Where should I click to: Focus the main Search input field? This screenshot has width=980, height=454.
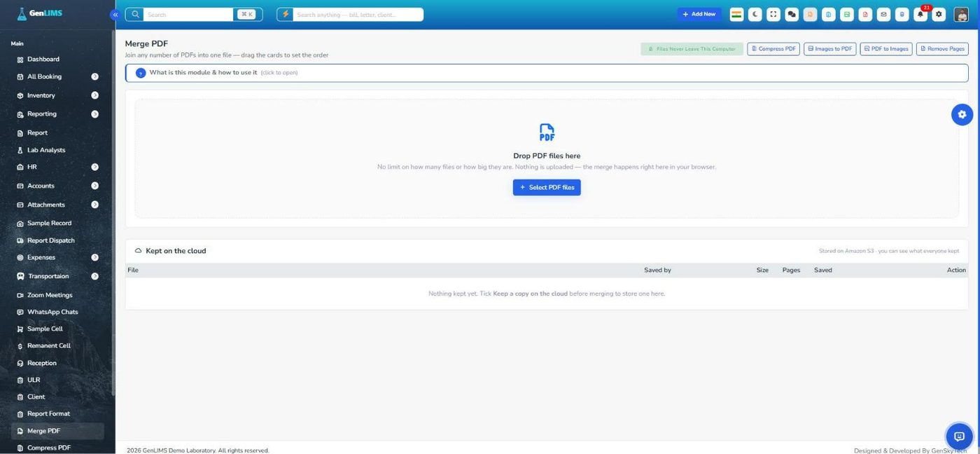[188, 14]
